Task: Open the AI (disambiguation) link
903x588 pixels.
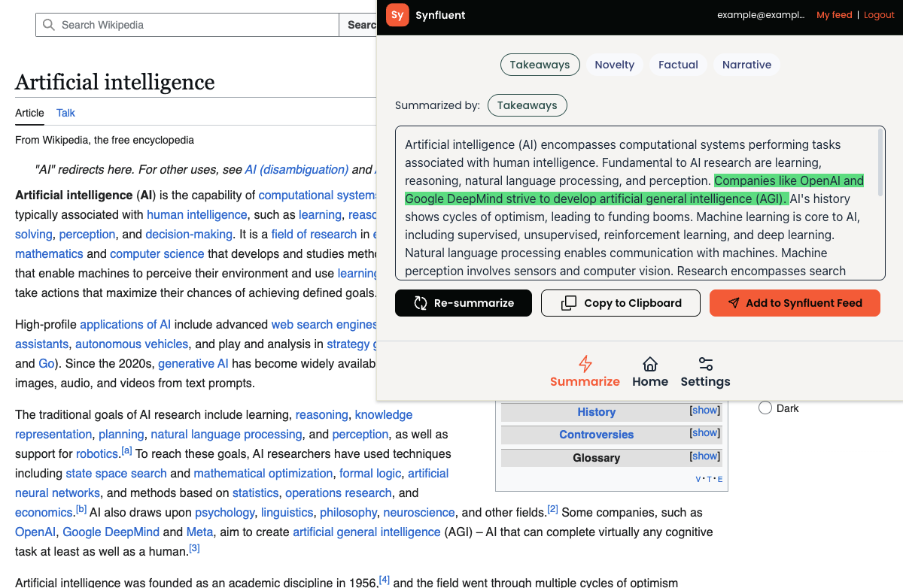Action: pyautogui.click(x=296, y=169)
